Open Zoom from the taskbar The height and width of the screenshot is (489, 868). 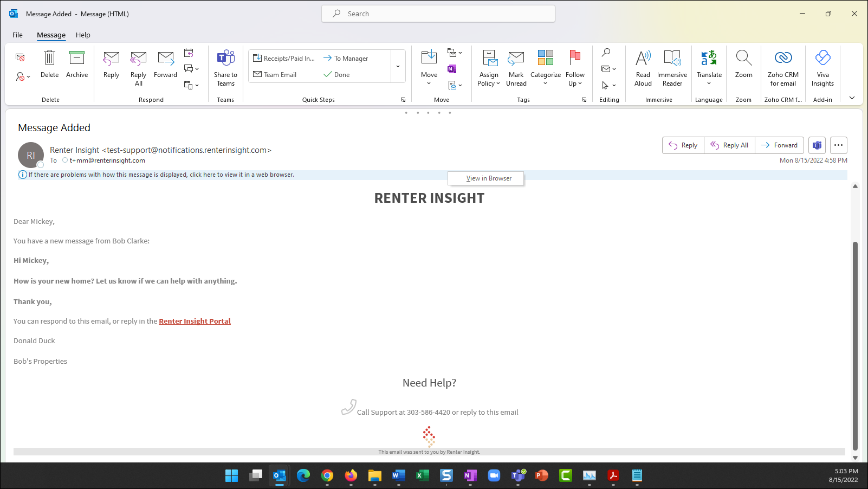(x=494, y=475)
